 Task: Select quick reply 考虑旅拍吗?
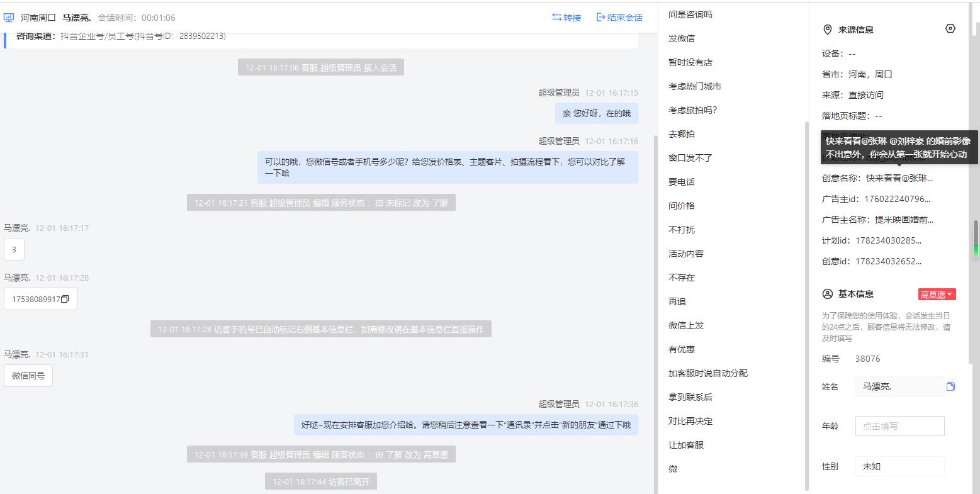tap(692, 110)
